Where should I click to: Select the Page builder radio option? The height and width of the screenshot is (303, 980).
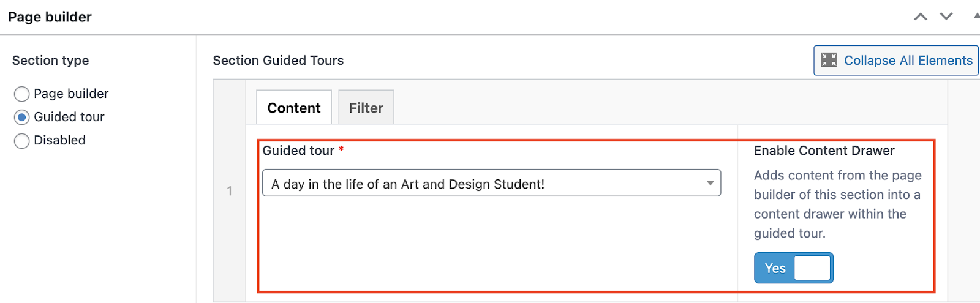(21, 94)
